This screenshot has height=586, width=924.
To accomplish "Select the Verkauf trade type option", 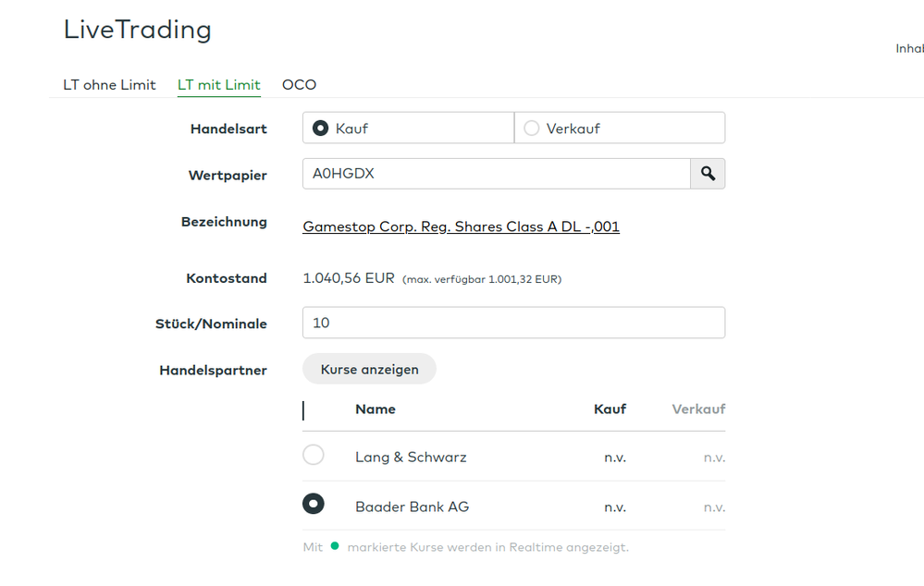I will (x=532, y=128).
